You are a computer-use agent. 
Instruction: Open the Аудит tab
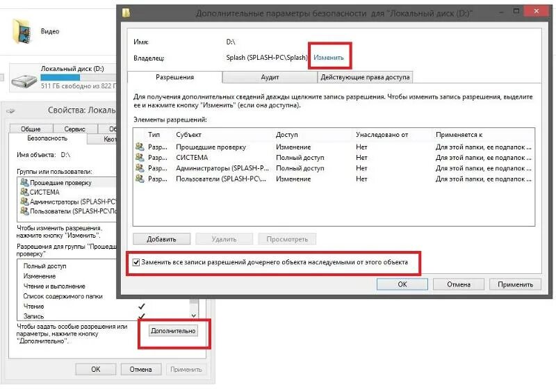click(270, 77)
